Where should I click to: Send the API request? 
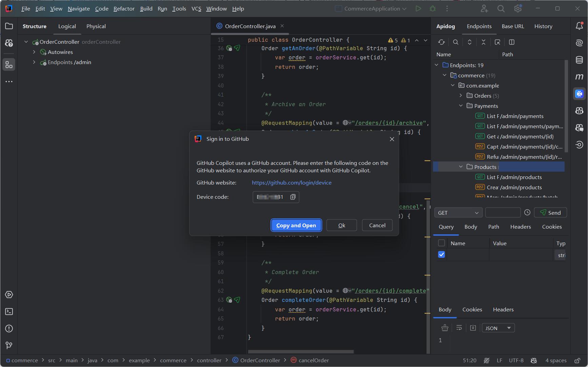point(550,213)
